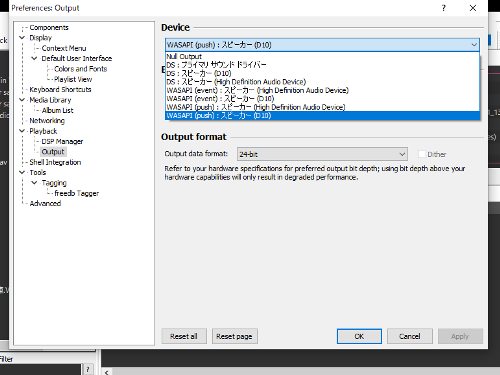Screen dimensions: 500x375
Task: Open Colors and Fonts settings
Action: (x=81, y=69)
